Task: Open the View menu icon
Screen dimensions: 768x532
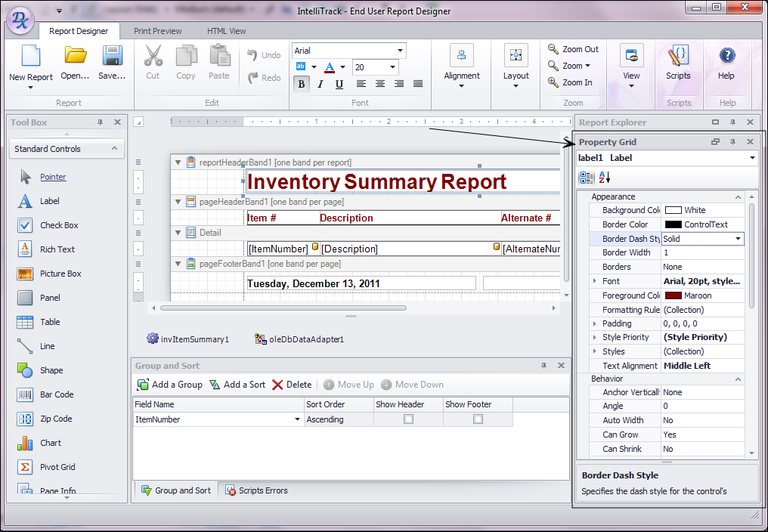Action: [x=631, y=56]
